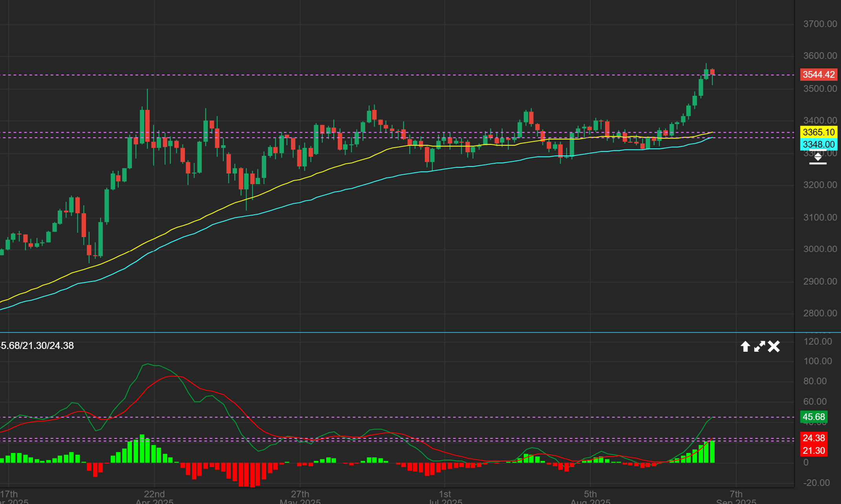The image size is (841, 504).
Task: Move the indicator pane up with the arrow icon
Action: 745,347
